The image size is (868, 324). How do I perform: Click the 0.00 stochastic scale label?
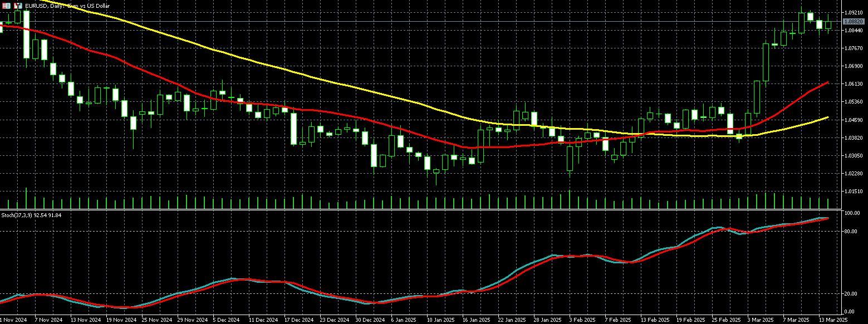(850, 311)
